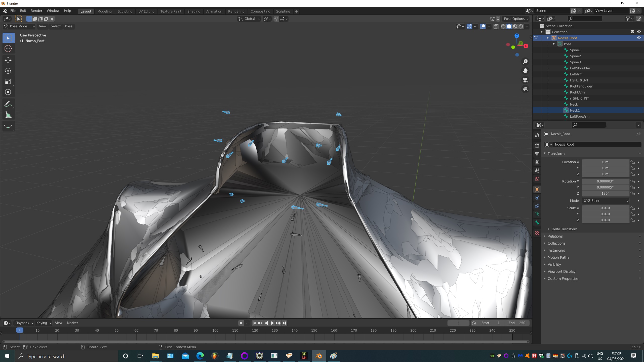Toggle auto keying record button

pos(241,323)
